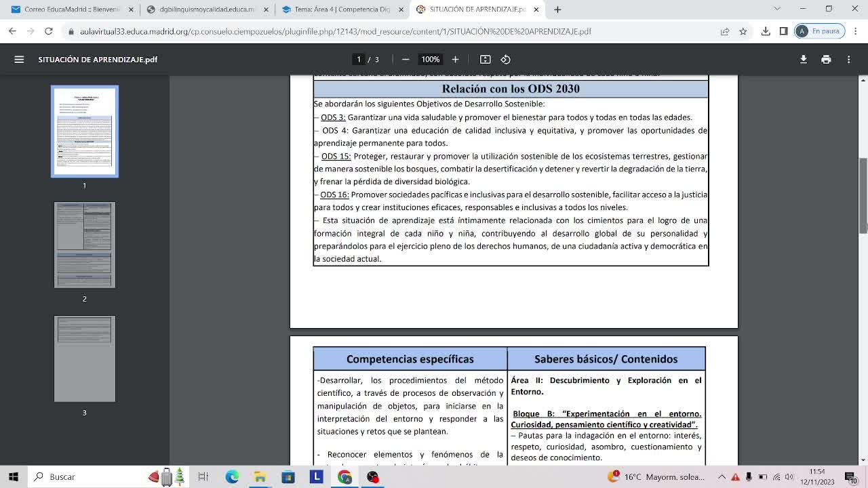This screenshot has height=488, width=868.
Task: Zoom in with the plus button
Action: click(455, 60)
